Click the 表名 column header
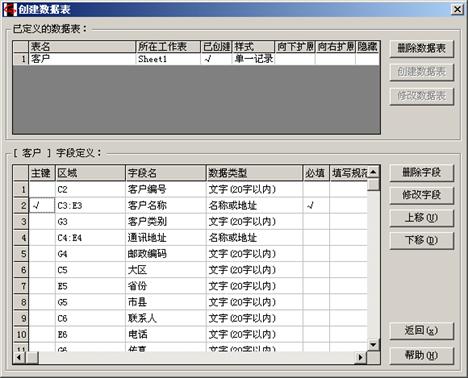This screenshot has height=378, width=468. [x=82, y=47]
